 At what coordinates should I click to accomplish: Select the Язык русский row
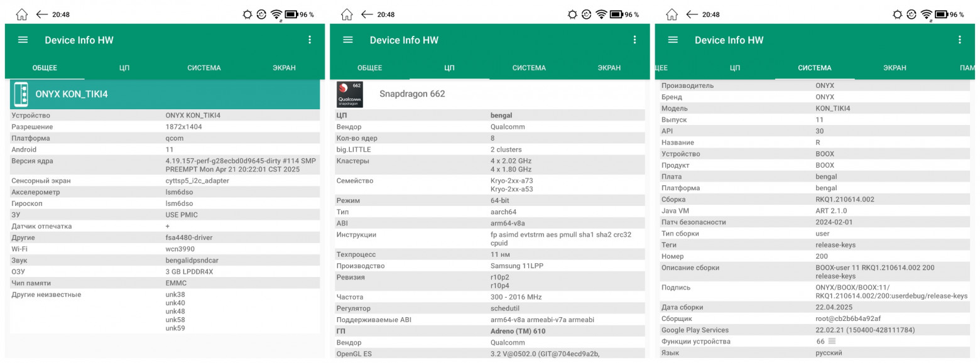(x=815, y=353)
